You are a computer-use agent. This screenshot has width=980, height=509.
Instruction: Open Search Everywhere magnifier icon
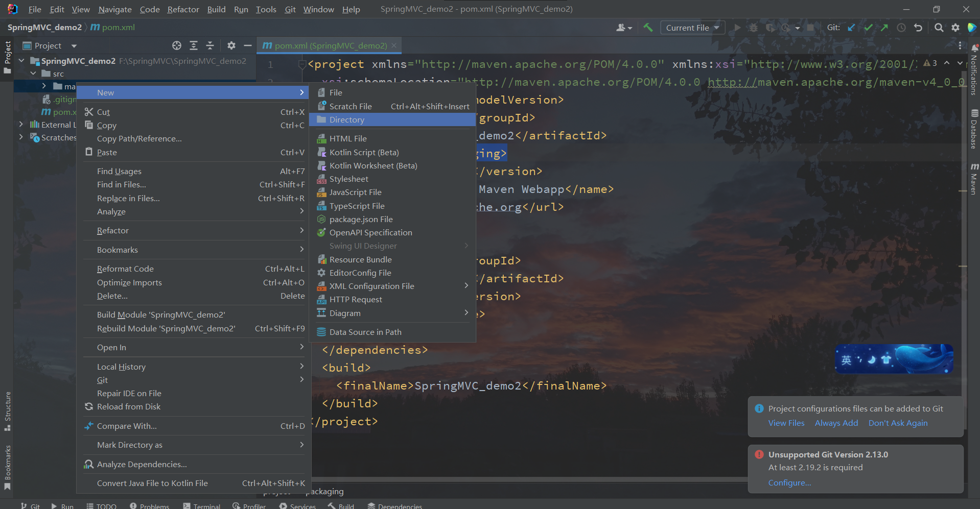click(939, 28)
